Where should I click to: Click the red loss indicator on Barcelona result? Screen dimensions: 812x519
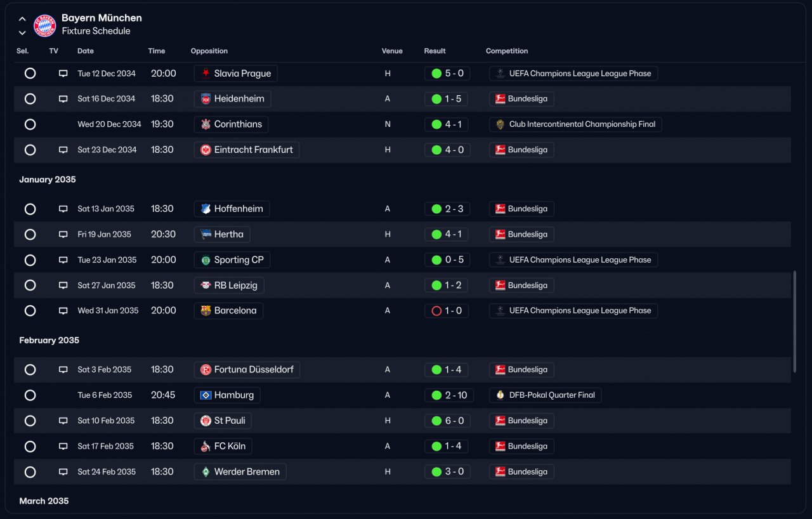click(436, 311)
